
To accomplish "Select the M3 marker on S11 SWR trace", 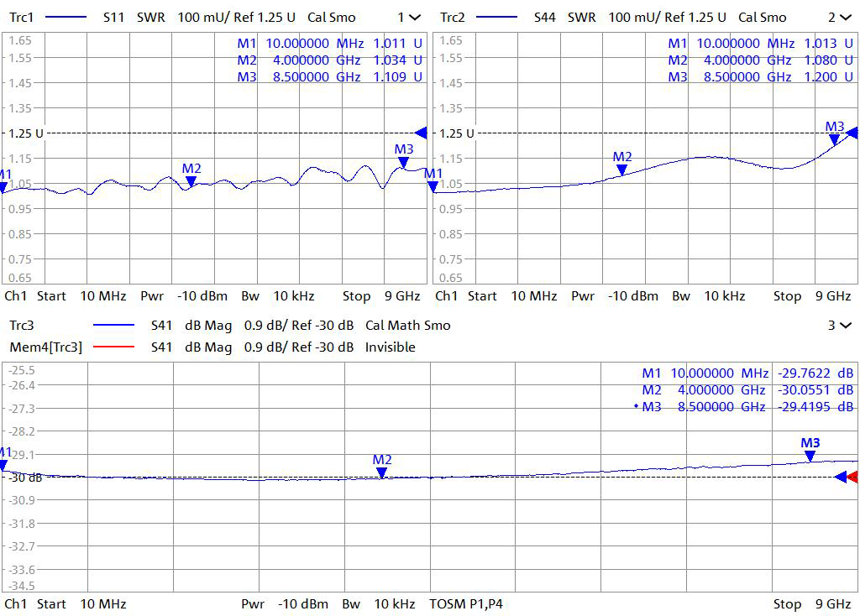I will (x=404, y=162).
